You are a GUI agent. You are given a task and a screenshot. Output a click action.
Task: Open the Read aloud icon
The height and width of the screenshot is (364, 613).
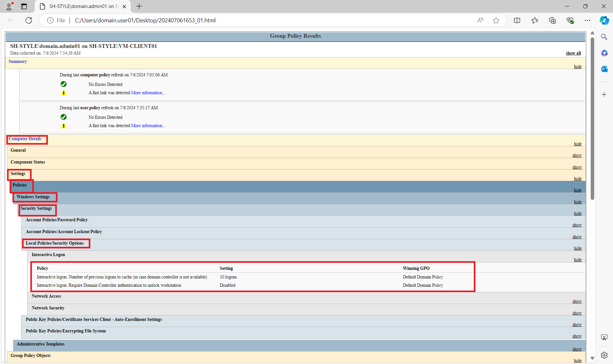click(480, 20)
